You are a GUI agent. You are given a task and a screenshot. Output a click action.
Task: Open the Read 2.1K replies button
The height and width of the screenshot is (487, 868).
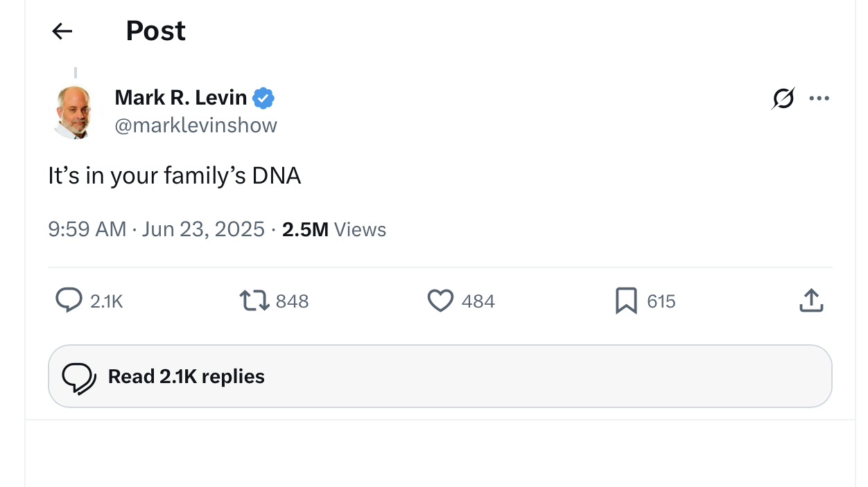(x=440, y=376)
